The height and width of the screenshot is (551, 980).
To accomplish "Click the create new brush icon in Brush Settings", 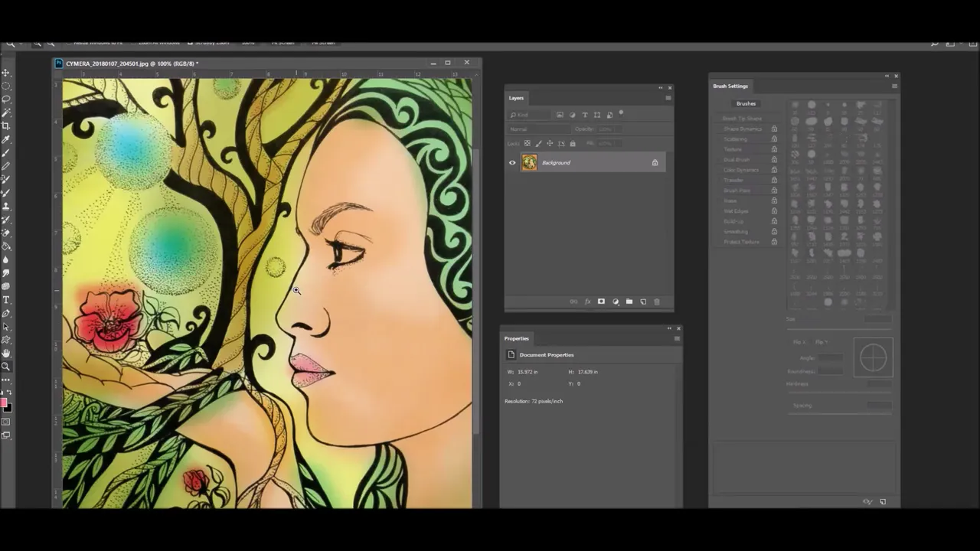I will pos(883,501).
